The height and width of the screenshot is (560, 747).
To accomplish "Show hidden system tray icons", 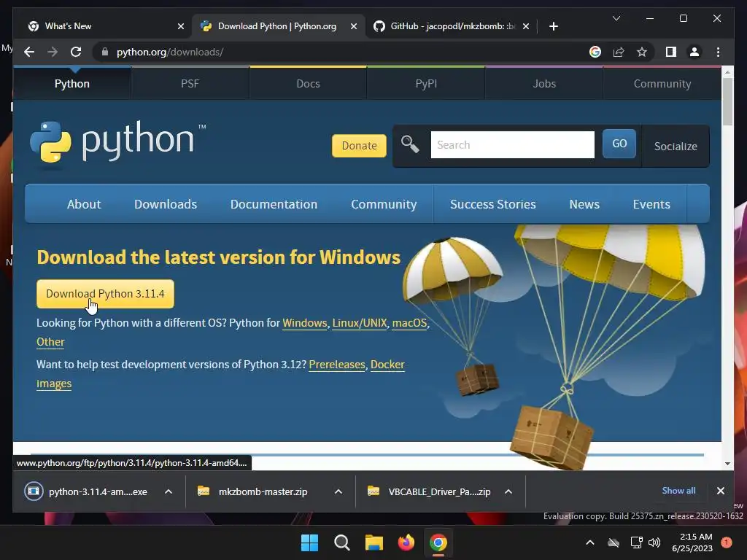I will tap(589, 542).
